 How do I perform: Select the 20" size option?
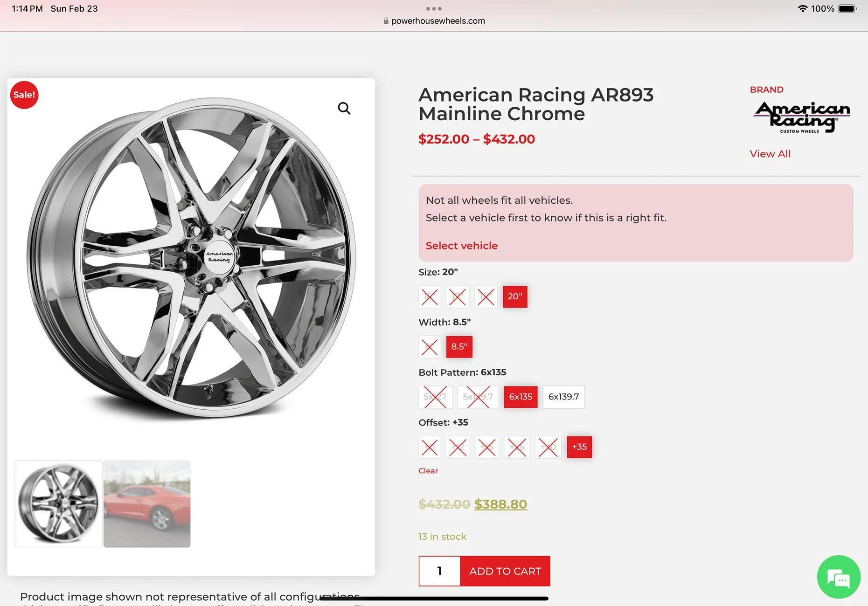(515, 296)
